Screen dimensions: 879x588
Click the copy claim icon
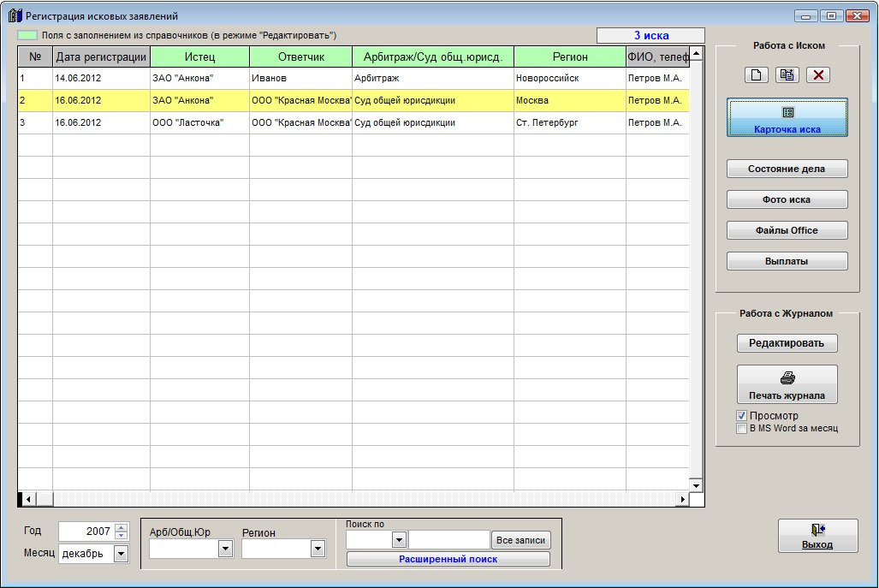coord(787,75)
